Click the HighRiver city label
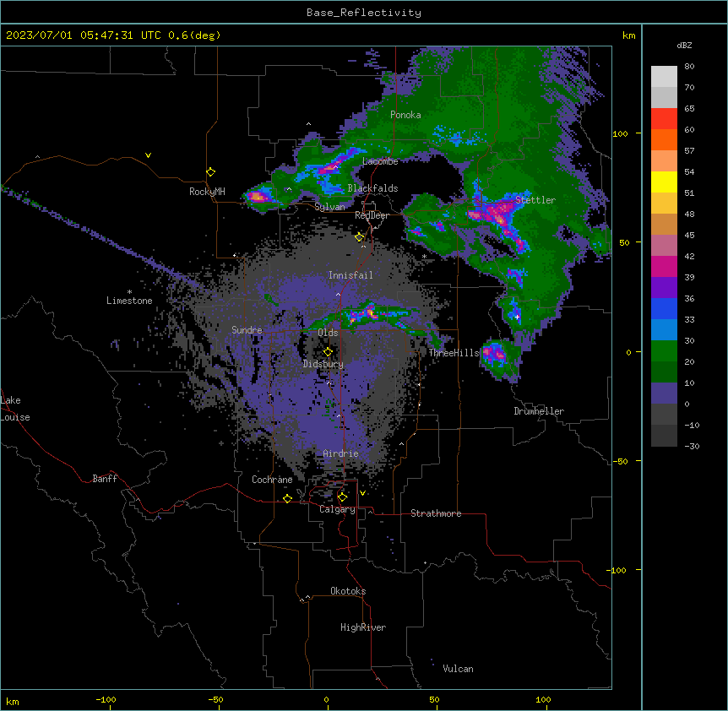This screenshot has height=711, width=728. tap(363, 627)
